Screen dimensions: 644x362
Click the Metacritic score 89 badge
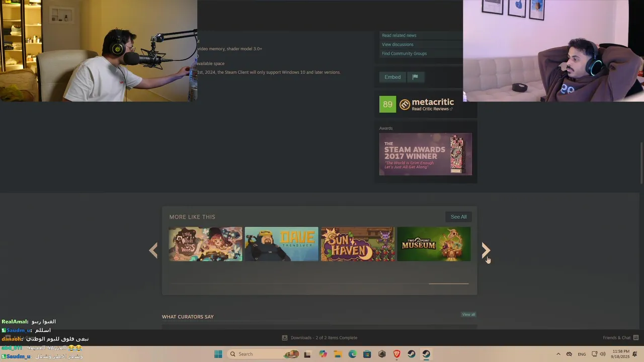(x=387, y=104)
